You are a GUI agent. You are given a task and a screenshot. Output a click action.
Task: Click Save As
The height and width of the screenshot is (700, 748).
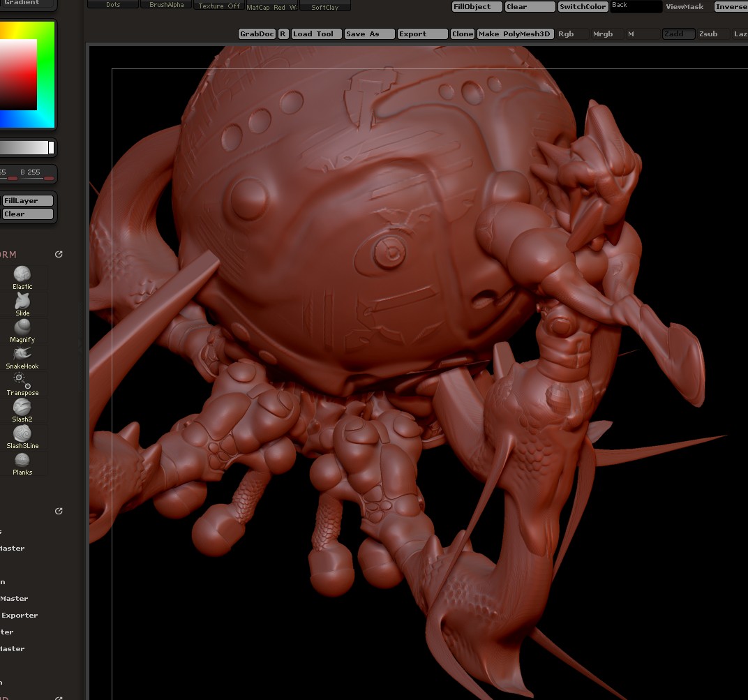(370, 34)
